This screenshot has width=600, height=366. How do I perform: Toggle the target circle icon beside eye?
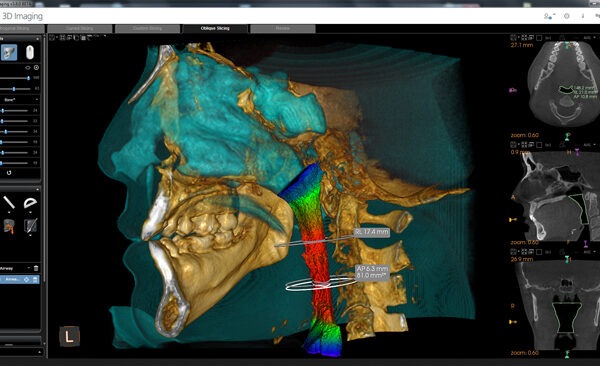tap(36, 67)
